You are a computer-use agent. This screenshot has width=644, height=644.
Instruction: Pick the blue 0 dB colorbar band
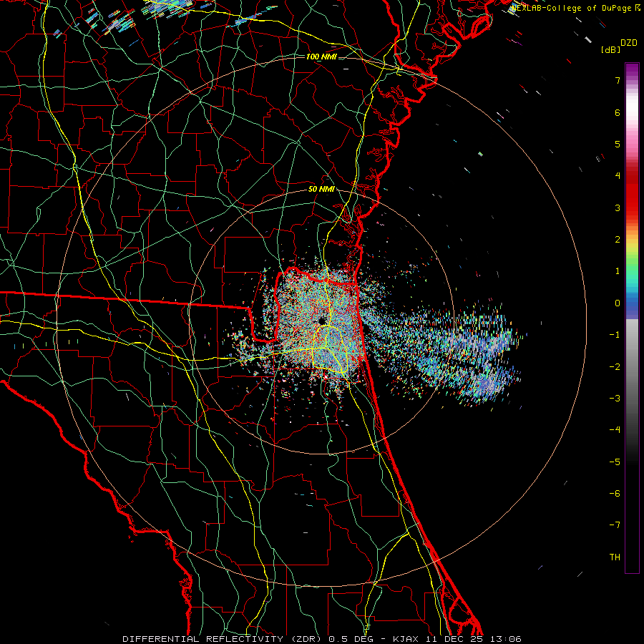(x=632, y=304)
